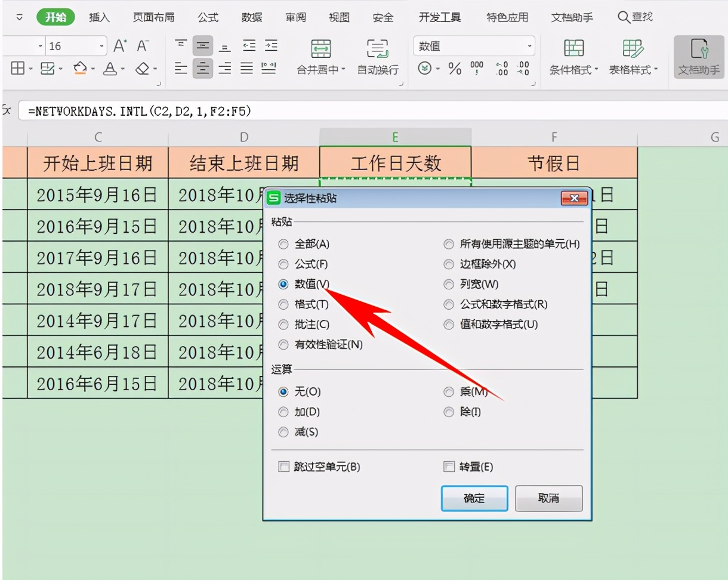Decrease decimal places
Screen dimensions: 728x580
[x=524, y=68]
